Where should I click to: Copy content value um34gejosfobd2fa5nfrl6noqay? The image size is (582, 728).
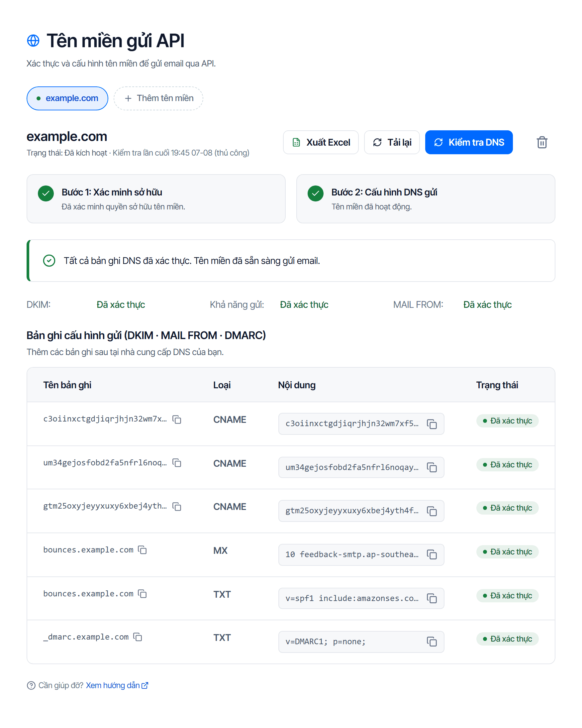(x=432, y=467)
